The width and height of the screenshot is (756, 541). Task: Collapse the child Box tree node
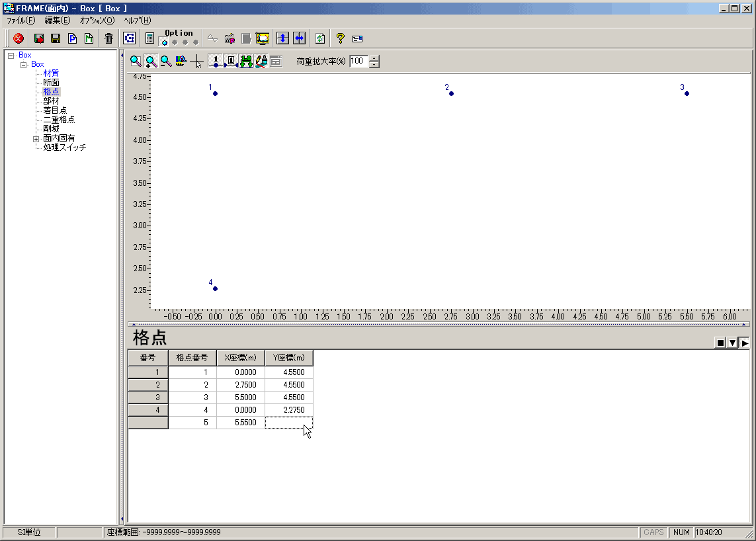(x=23, y=65)
